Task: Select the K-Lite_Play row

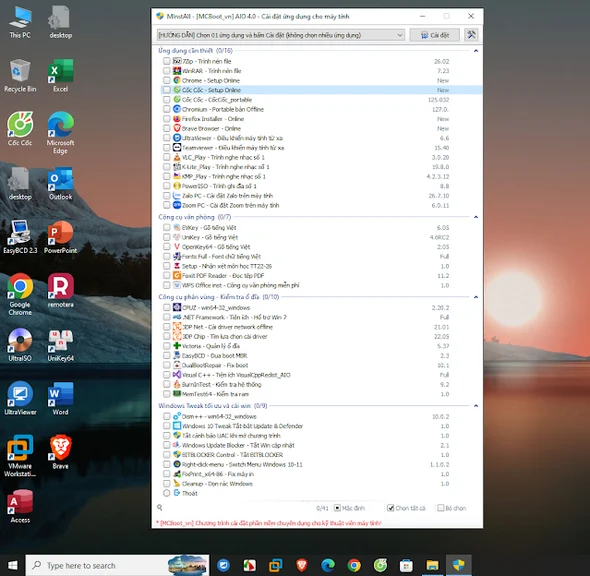Action: pyautogui.click(x=321, y=167)
